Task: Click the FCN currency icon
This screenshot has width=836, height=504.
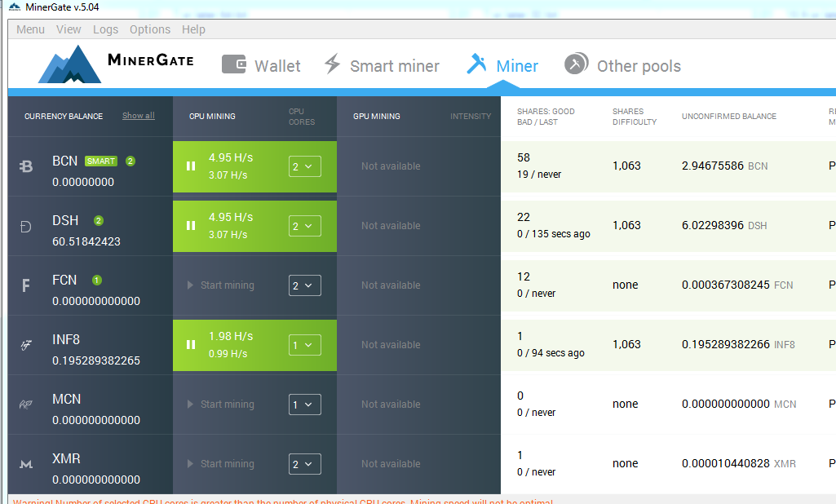Action: click(x=25, y=286)
